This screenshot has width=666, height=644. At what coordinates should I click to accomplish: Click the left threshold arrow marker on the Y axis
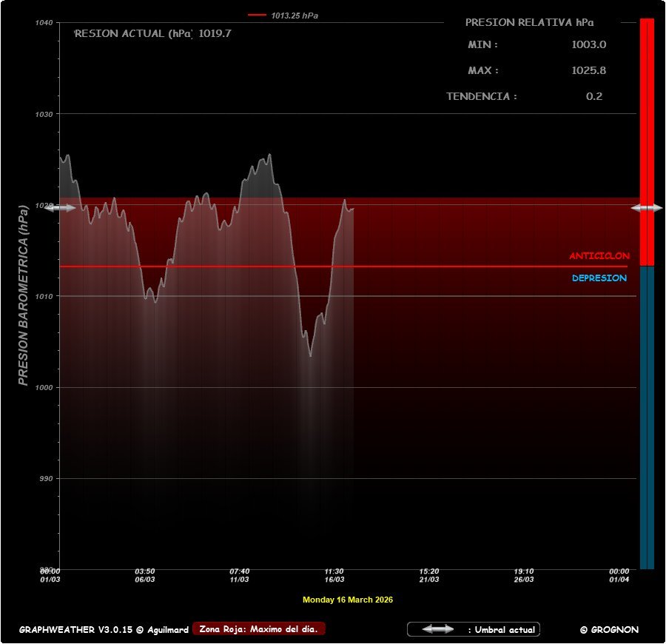coord(61,208)
